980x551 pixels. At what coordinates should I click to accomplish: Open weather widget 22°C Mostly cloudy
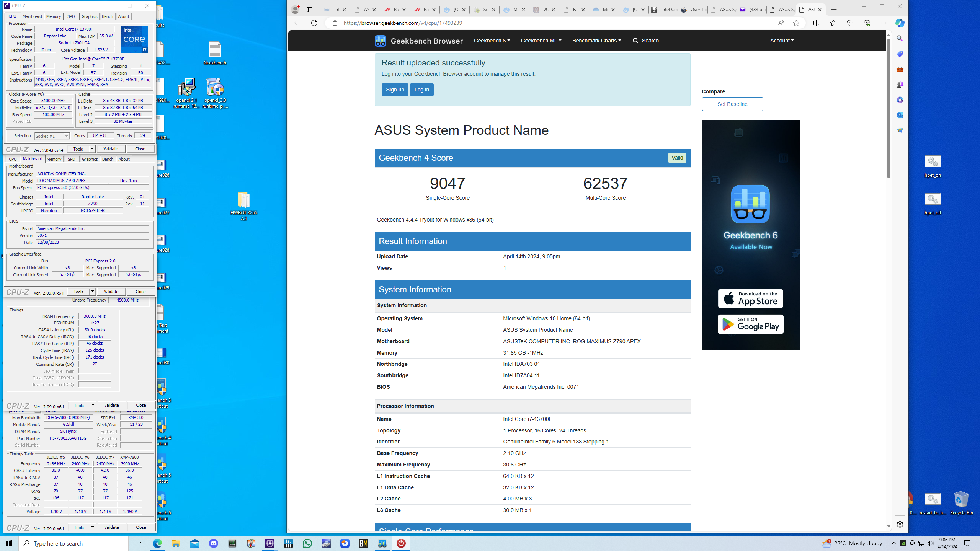[852, 543]
